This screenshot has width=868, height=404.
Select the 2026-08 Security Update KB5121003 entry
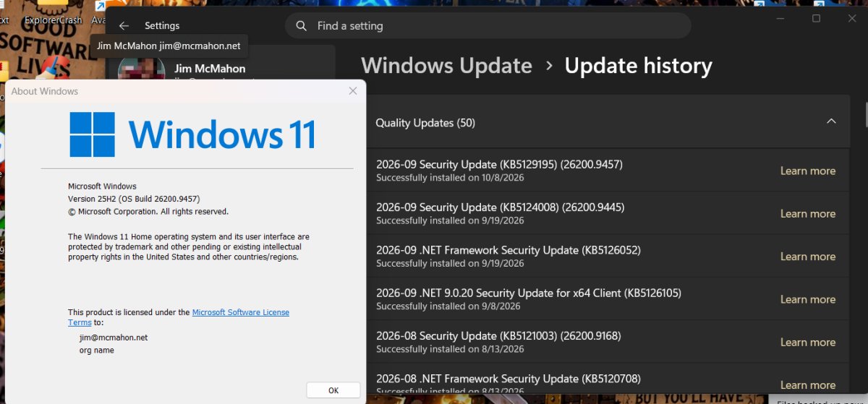coord(608,342)
